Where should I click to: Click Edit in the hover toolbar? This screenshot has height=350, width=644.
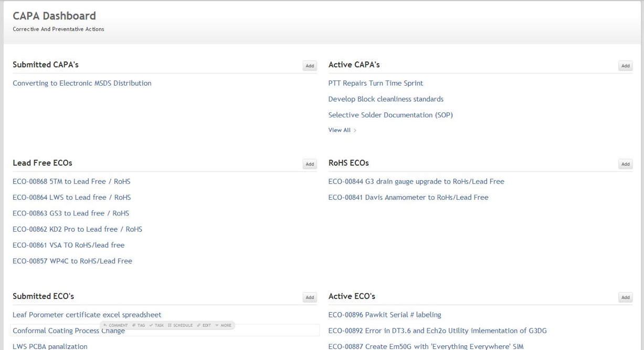(x=205, y=325)
